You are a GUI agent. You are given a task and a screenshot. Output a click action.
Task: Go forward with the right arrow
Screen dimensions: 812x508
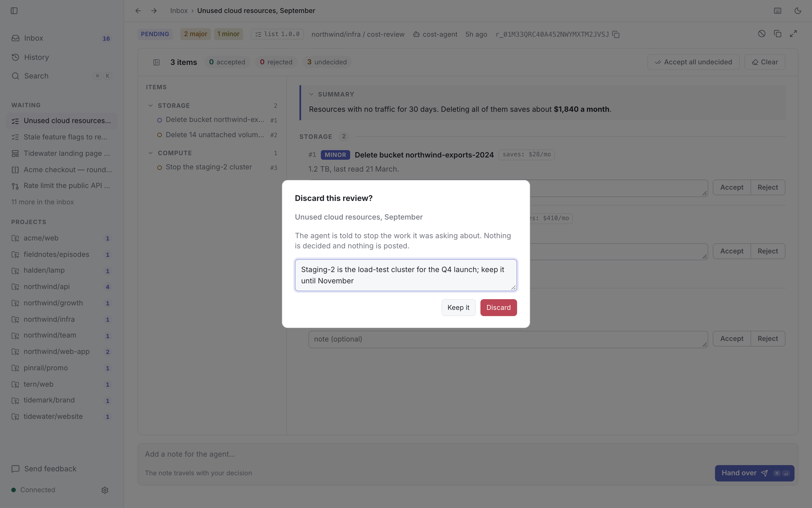(x=154, y=11)
